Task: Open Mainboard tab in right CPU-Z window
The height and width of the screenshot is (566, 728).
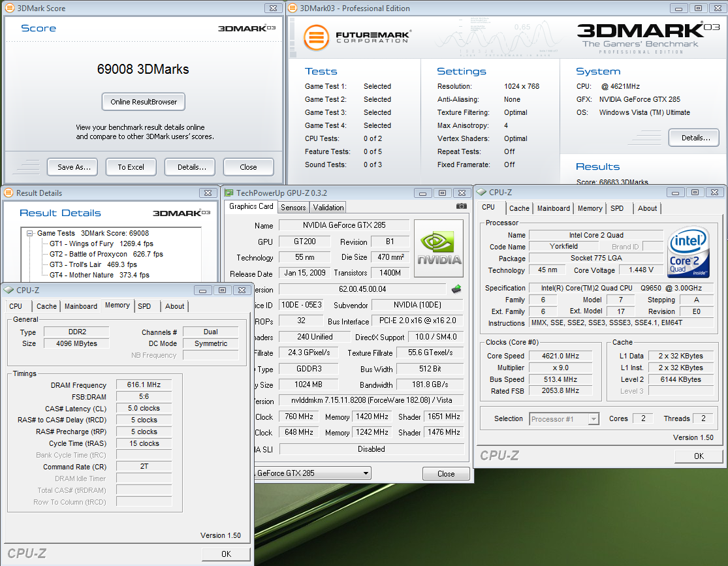Action: pyautogui.click(x=554, y=208)
